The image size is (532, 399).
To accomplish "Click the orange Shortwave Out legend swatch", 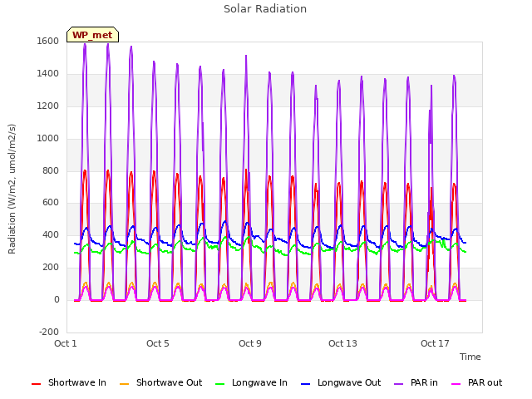I will 125,384.
